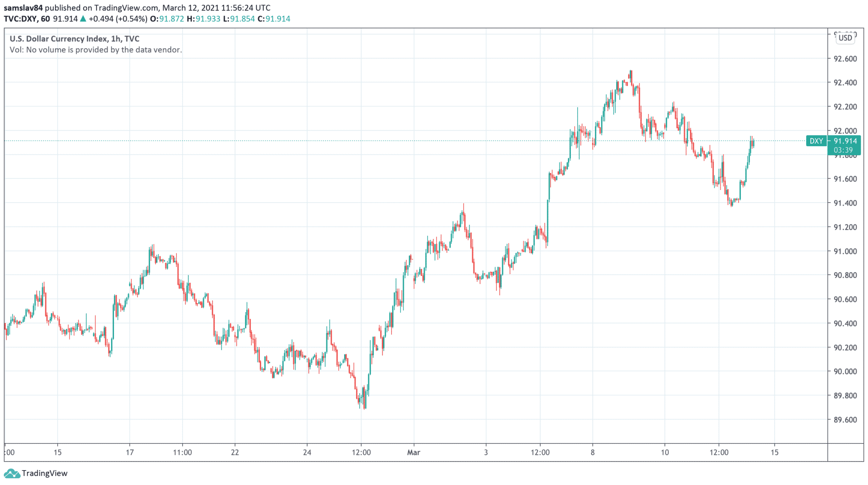Click the TradingView cloud logo icon
Viewport: 868px width, 485px height.
(x=11, y=474)
